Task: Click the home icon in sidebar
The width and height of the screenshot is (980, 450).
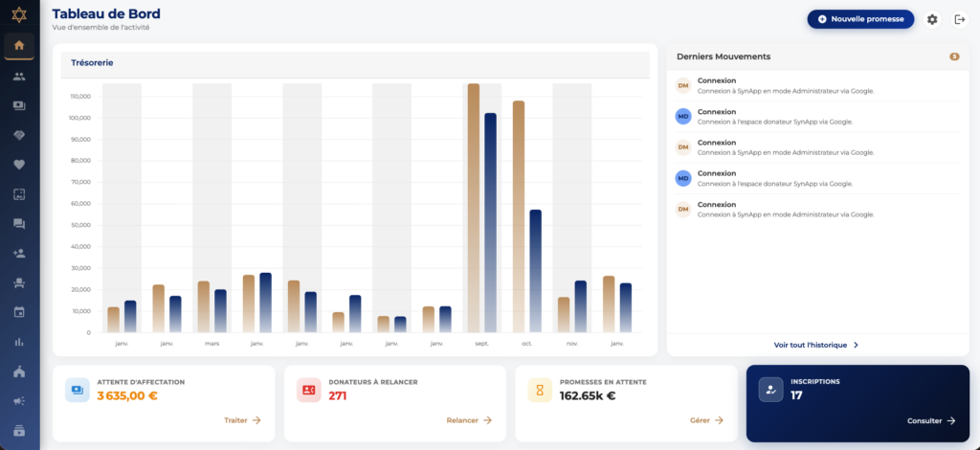Action: click(x=19, y=46)
